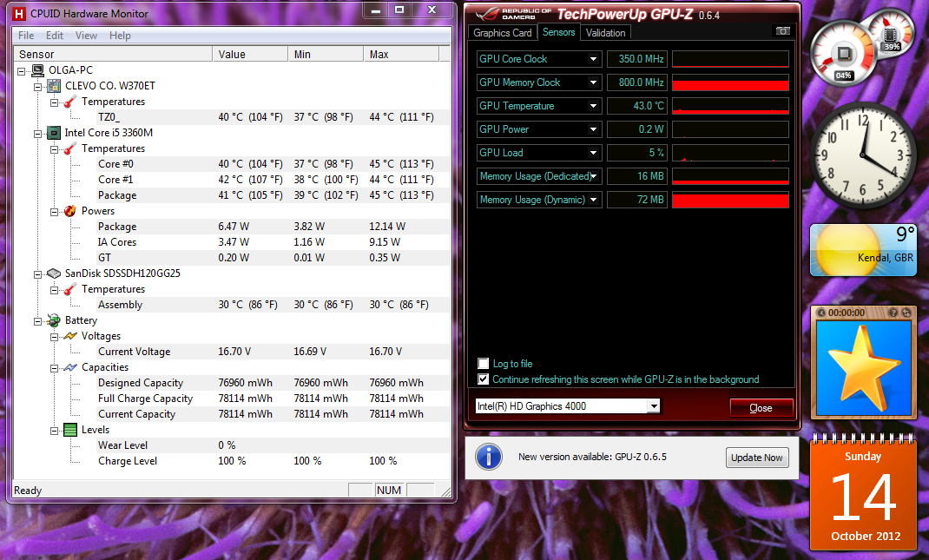The image size is (929, 560).
Task: Click the GPU-Z camera screenshot icon
Action: 782,30
